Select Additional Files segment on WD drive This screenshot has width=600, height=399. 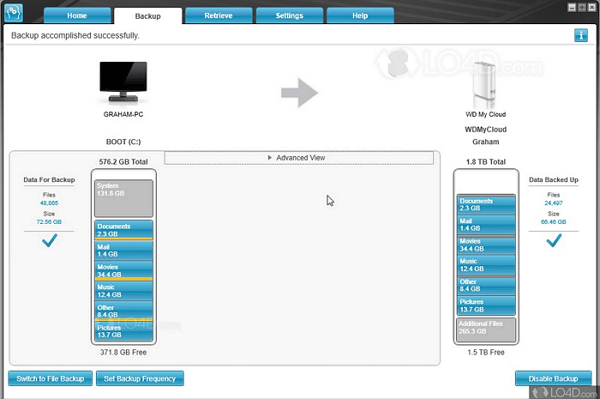point(486,330)
